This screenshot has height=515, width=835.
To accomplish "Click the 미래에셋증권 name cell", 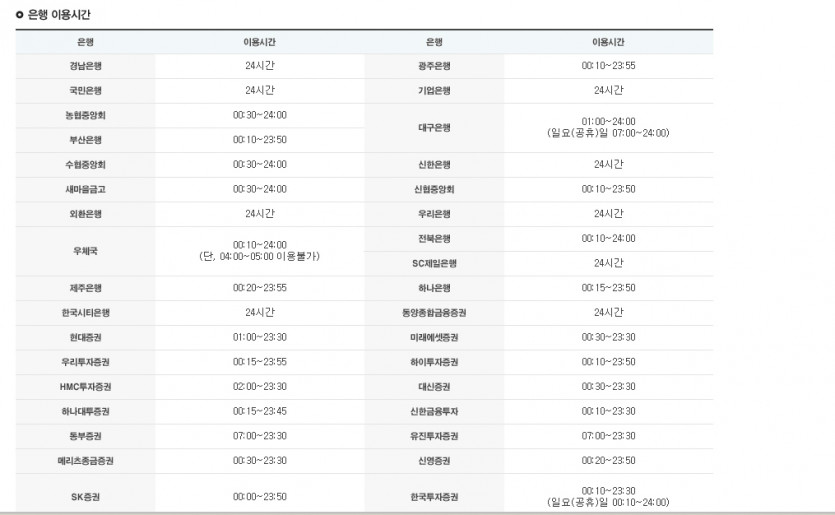I will click(434, 338).
